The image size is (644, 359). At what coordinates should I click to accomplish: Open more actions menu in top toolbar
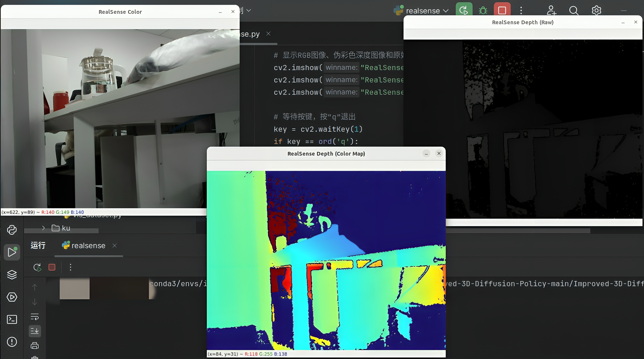tap(521, 10)
